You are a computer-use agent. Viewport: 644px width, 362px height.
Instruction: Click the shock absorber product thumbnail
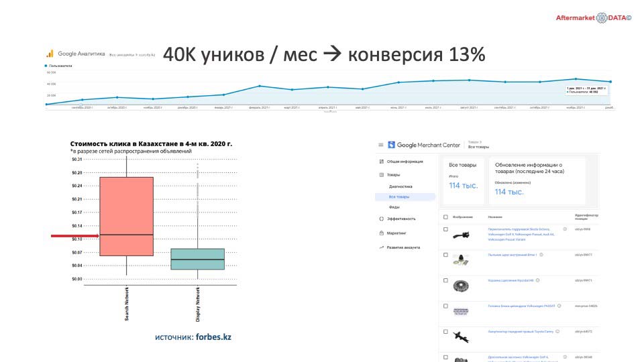(461, 337)
